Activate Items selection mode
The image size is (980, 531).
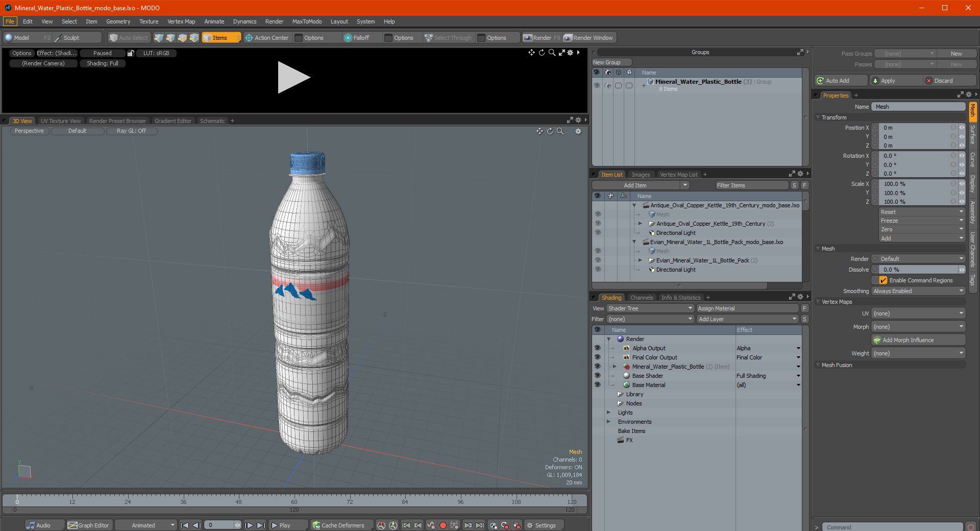[221, 38]
